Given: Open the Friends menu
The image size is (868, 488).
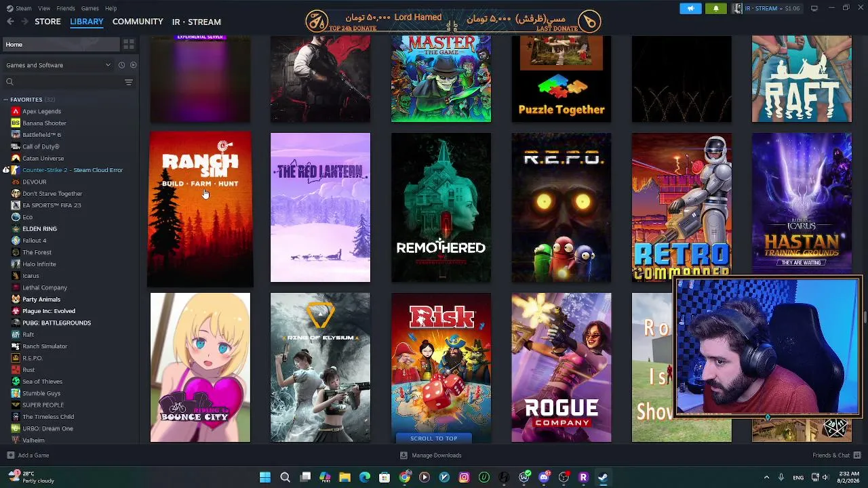Looking at the screenshot, I should coord(66,8).
